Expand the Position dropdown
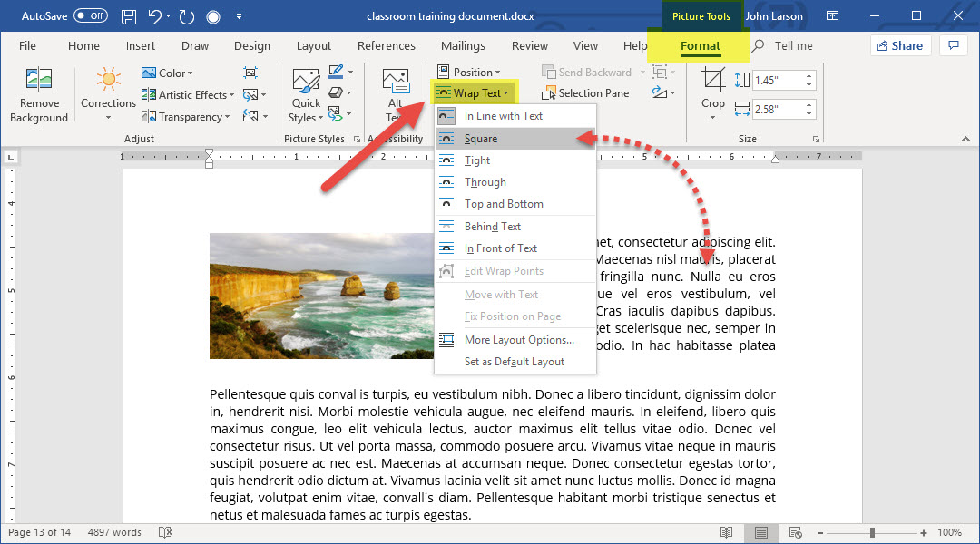 click(x=468, y=72)
